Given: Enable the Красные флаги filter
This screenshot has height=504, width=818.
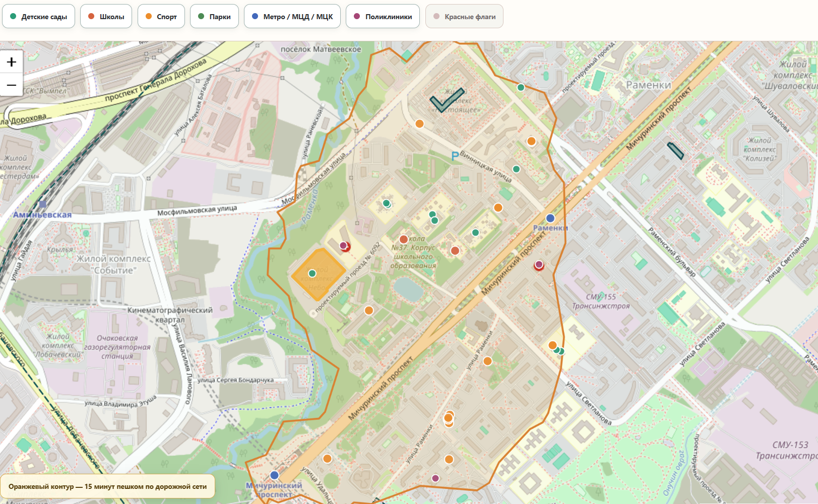Looking at the screenshot, I should pyautogui.click(x=465, y=17).
